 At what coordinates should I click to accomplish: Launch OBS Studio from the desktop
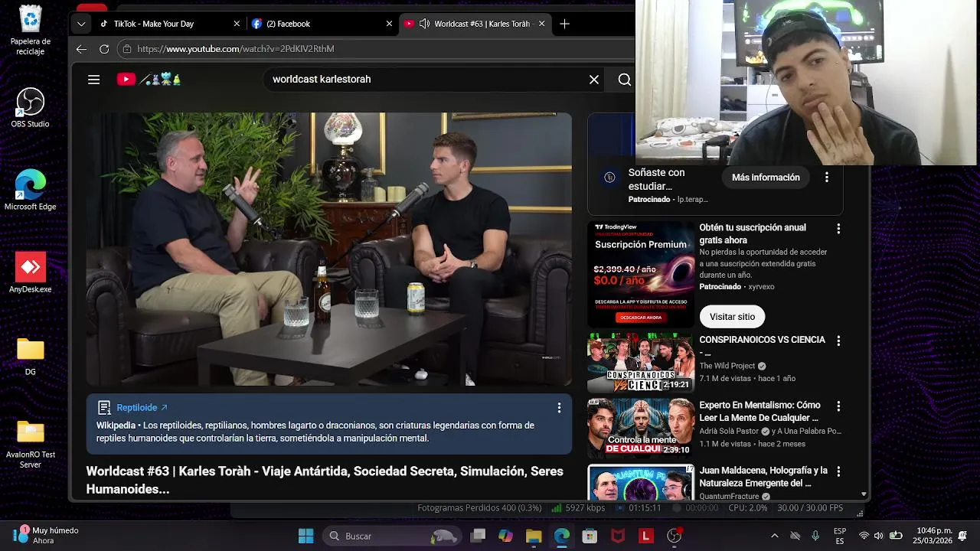pos(31,108)
